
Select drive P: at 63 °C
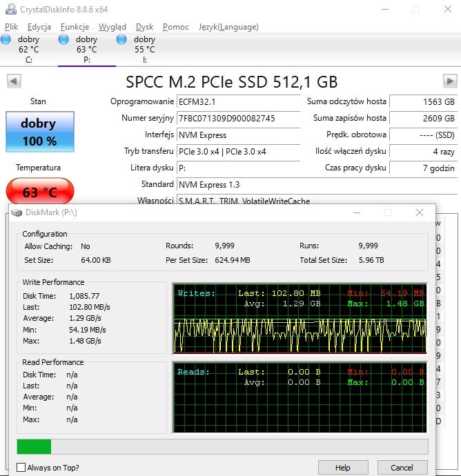point(86,50)
